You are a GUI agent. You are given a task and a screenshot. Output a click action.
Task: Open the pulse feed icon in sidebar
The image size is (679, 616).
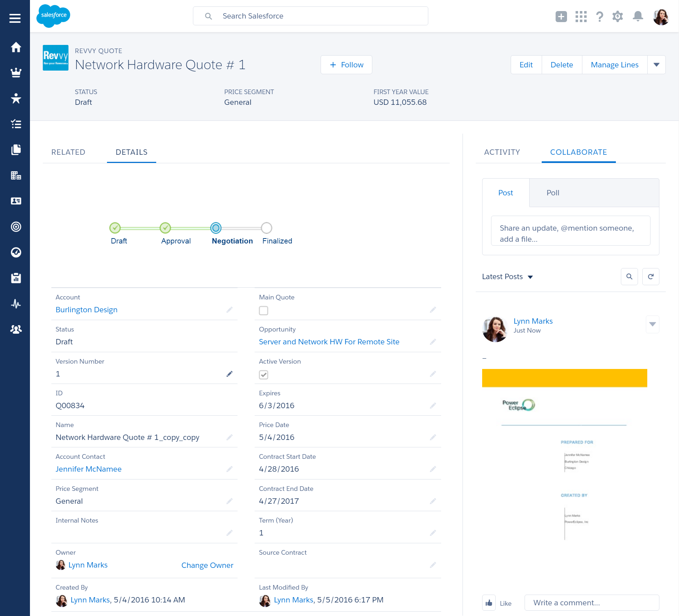coord(16,304)
